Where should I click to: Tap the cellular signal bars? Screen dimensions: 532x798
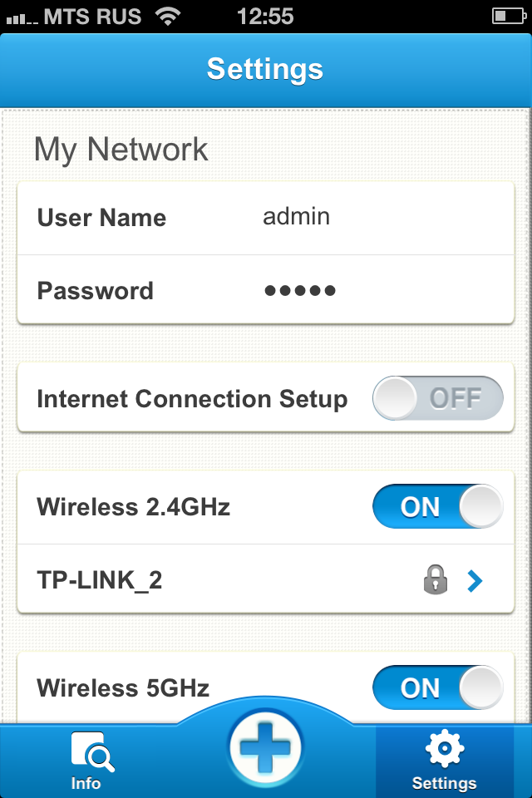[20, 17]
